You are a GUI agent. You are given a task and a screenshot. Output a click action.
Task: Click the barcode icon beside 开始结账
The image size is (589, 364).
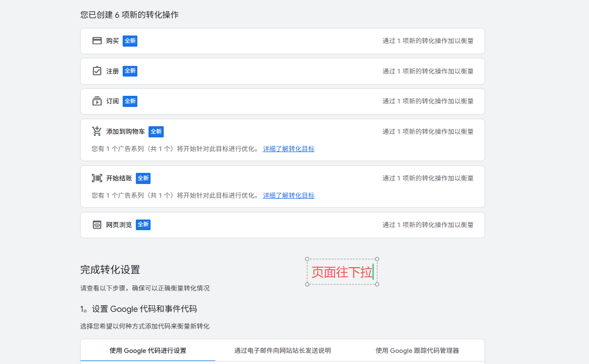[x=97, y=178]
